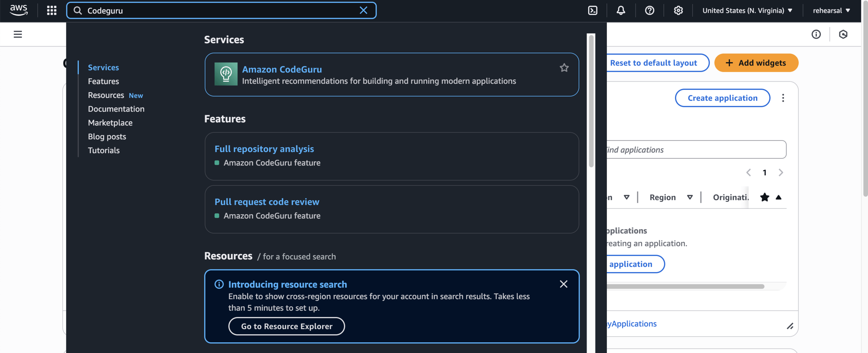Click Create application at top of widget
Image resolution: width=868 pixels, height=353 pixels.
click(x=722, y=98)
